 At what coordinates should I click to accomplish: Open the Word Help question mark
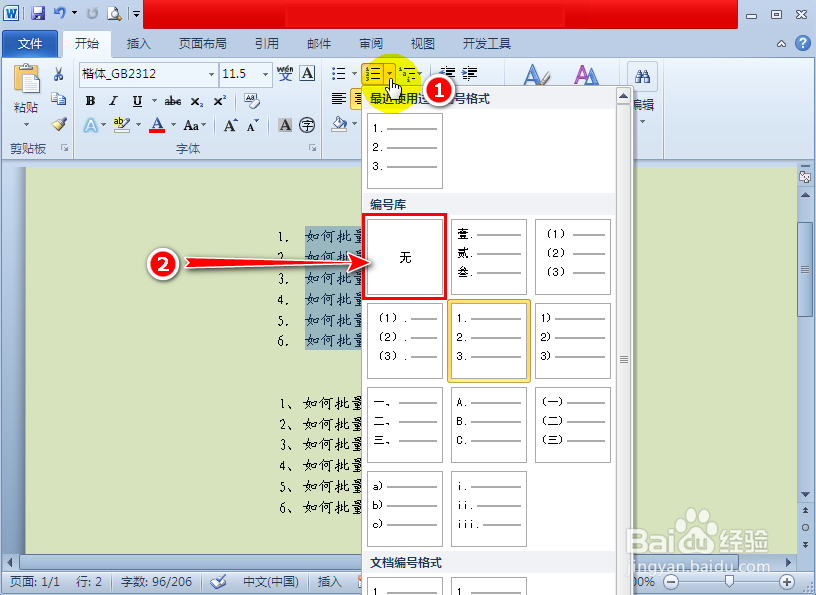click(x=803, y=43)
